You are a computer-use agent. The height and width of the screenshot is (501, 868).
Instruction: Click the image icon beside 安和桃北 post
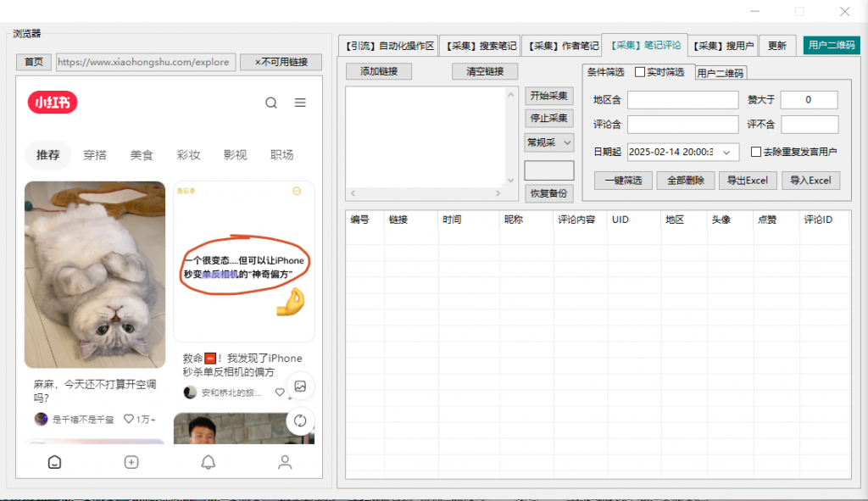pyautogui.click(x=300, y=387)
